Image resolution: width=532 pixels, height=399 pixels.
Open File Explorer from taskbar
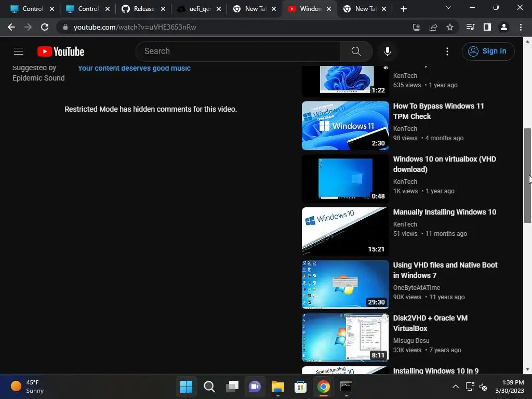point(277,387)
